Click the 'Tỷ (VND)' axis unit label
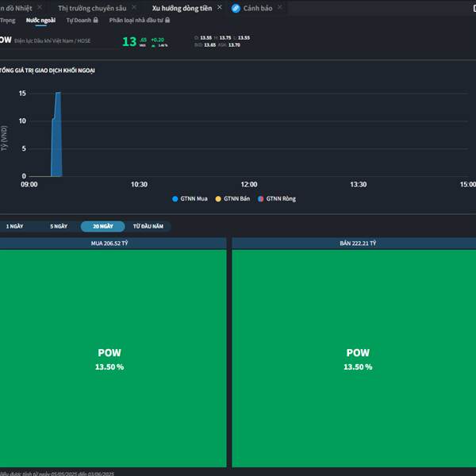This screenshot has height=476, width=476. pos(4,138)
